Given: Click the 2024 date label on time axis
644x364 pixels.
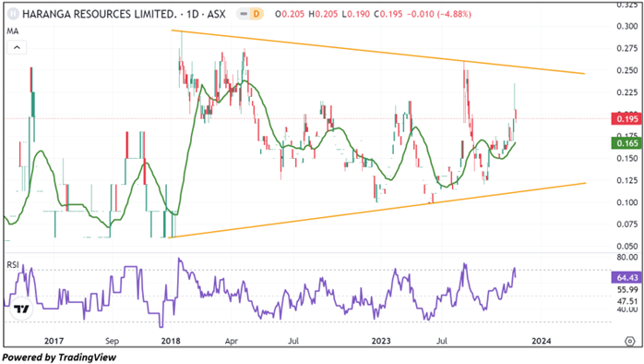Looking at the screenshot, I should point(542,341).
